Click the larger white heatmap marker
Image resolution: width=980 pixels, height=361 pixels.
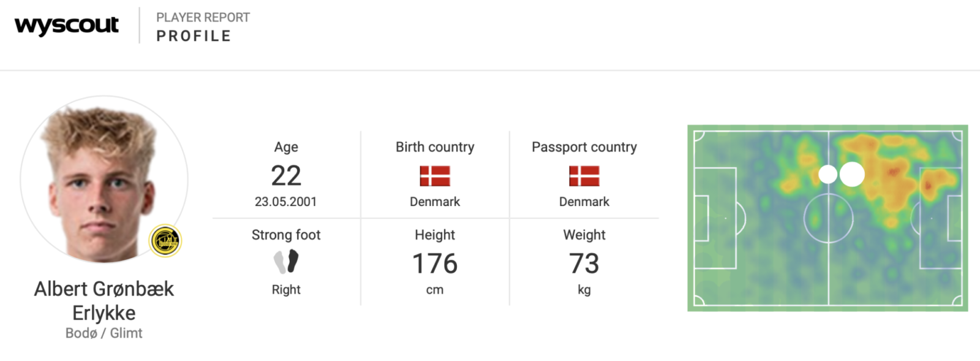[852, 174]
